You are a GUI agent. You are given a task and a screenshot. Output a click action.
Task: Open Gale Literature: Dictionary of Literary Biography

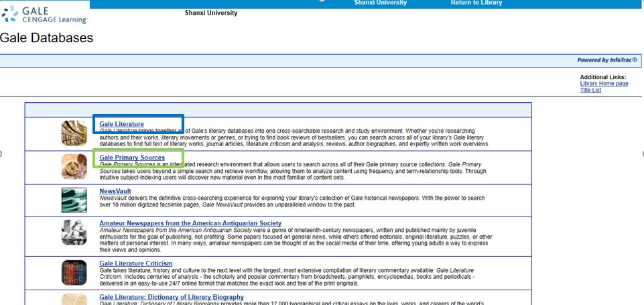(x=172, y=297)
